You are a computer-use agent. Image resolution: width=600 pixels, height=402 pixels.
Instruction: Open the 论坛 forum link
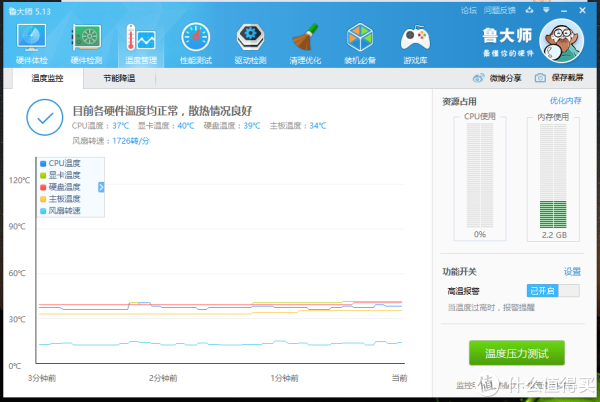(469, 10)
